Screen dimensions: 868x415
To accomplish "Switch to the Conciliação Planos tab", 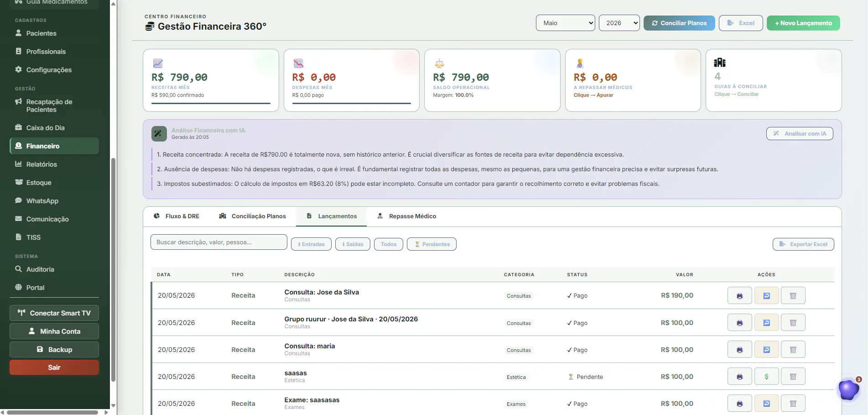I will (x=253, y=216).
